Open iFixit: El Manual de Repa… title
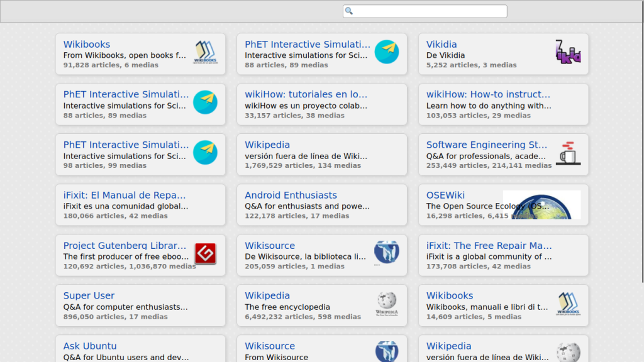The width and height of the screenshot is (644, 362). [125, 195]
